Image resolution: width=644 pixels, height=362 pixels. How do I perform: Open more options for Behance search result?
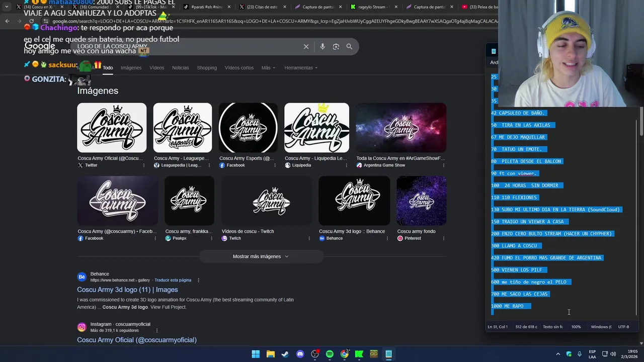point(198,280)
